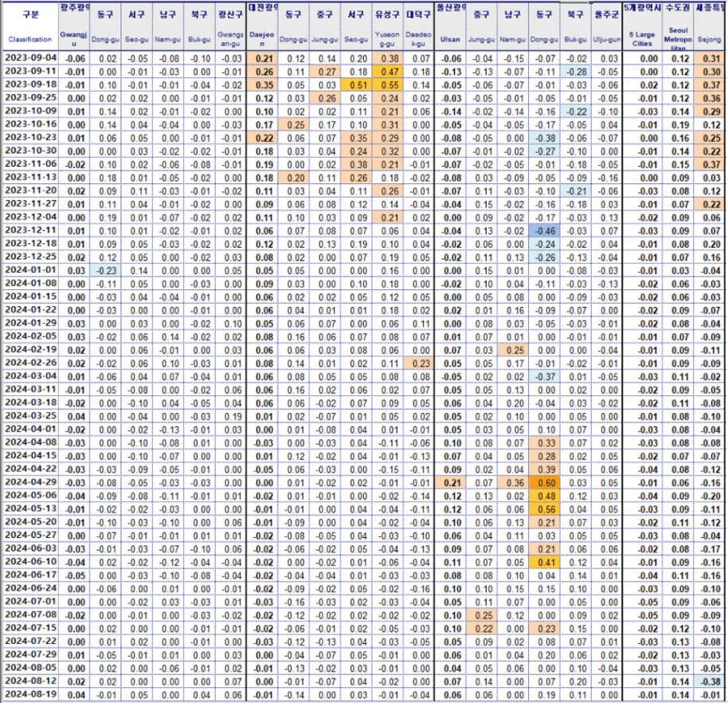
Task: Click the 2024-01-22 date cell
Action: [x=30, y=310]
